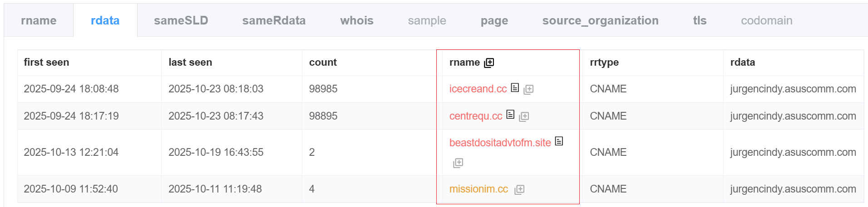
Task: Click the add icon next to missionim.cc
Action: (x=519, y=190)
